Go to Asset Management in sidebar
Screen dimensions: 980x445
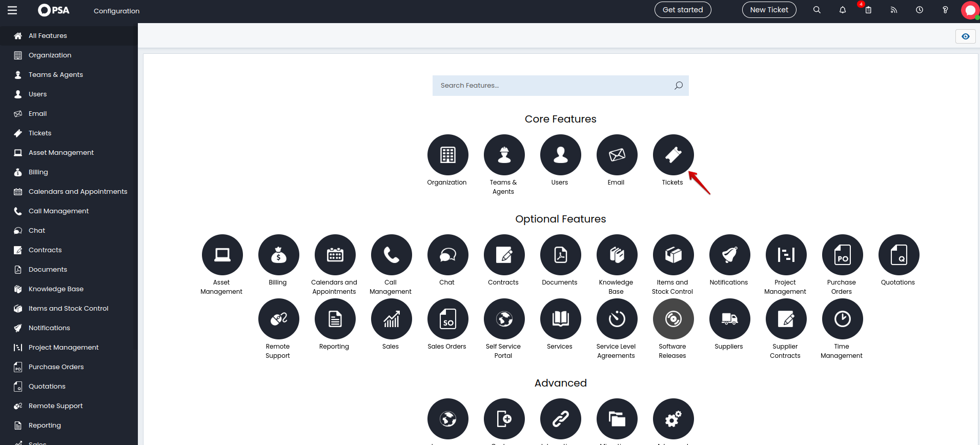pos(61,153)
